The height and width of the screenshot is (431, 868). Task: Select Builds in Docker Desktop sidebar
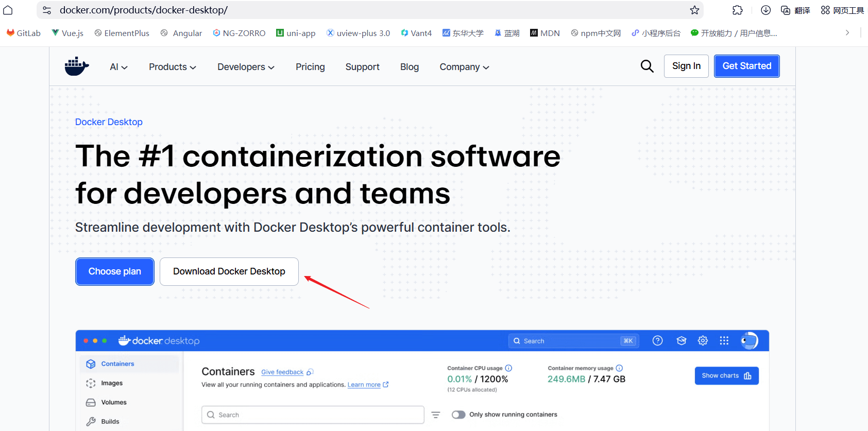tap(129, 421)
